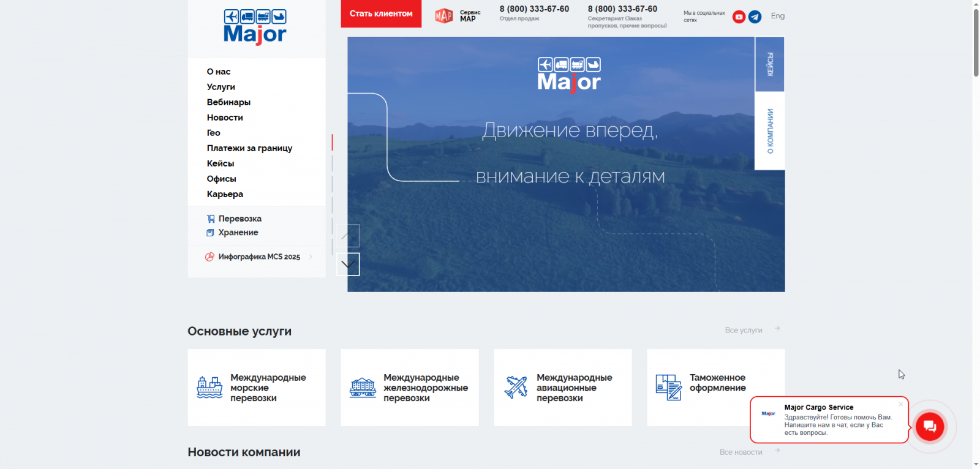This screenshot has width=980, height=469.
Task: Open the Услуги menu item
Action: pos(221,87)
